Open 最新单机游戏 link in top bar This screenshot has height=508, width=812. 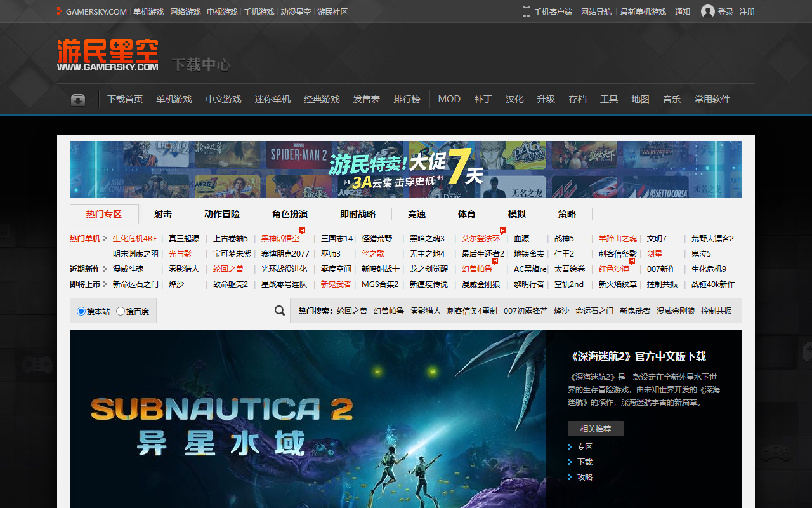click(643, 12)
